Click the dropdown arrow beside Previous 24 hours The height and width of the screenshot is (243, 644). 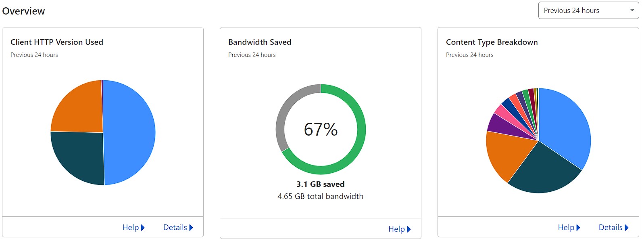click(632, 10)
